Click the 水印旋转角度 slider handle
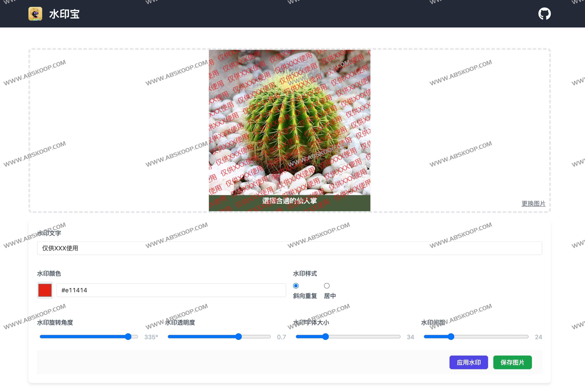The image size is (585, 392). [128, 337]
